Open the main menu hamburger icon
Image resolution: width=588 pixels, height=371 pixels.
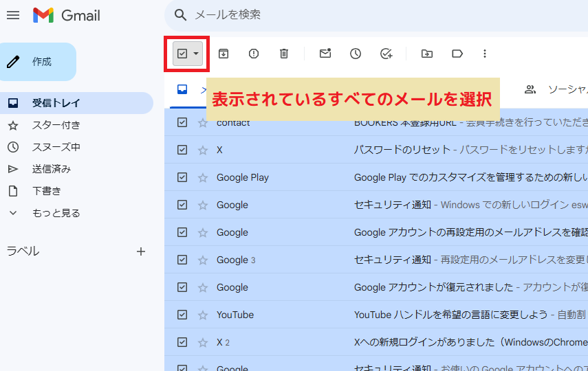tap(13, 15)
